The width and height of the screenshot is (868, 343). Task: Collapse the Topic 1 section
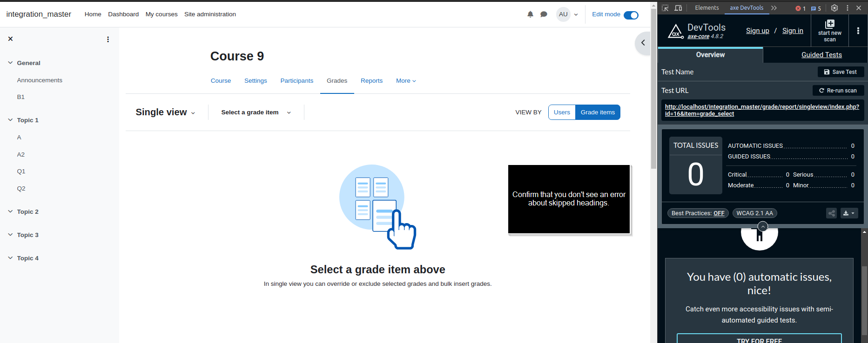(x=10, y=120)
